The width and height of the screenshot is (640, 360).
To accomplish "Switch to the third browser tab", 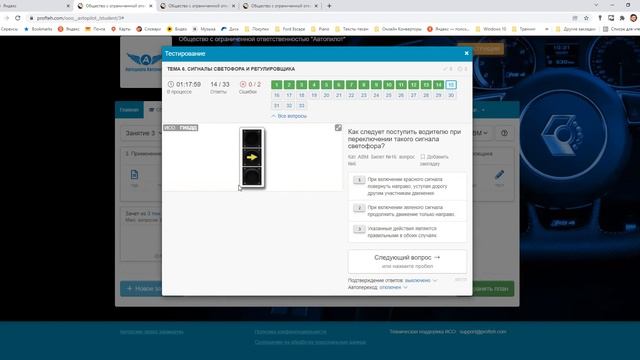I will pos(198,6).
